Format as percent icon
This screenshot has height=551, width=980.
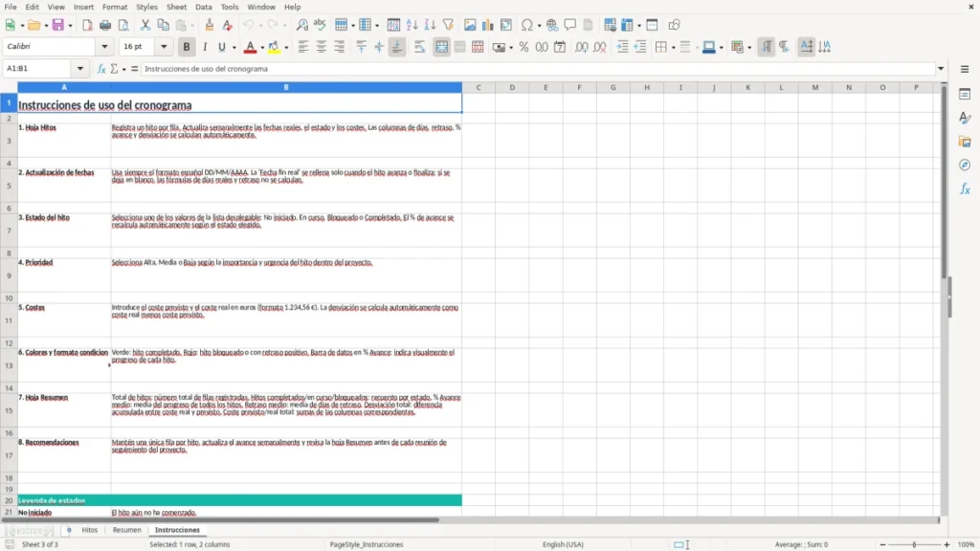pyautogui.click(x=523, y=47)
